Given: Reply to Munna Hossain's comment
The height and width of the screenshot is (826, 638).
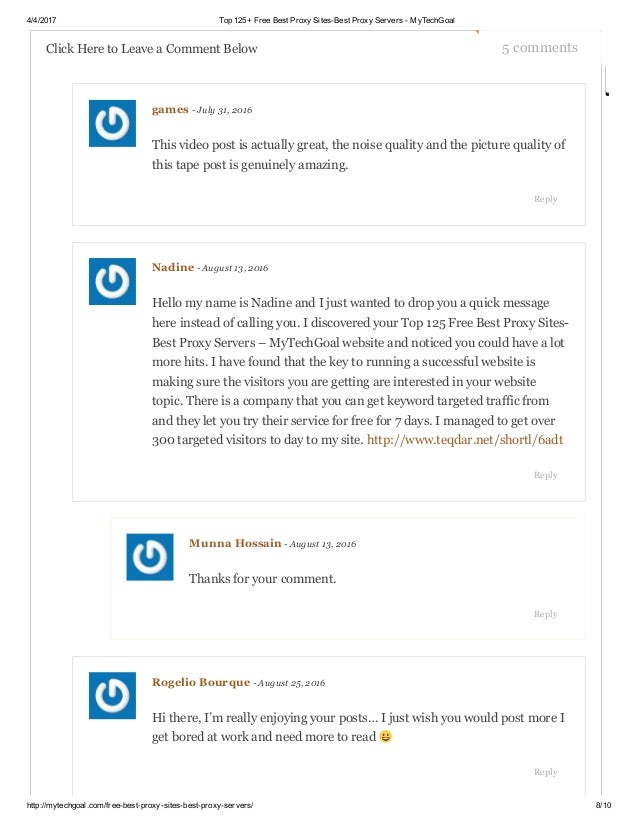Looking at the screenshot, I should (x=545, y=614).
